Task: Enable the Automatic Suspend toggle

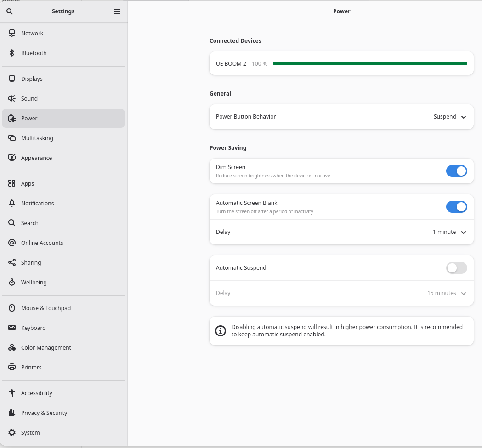Action: [x=456, y=268]
